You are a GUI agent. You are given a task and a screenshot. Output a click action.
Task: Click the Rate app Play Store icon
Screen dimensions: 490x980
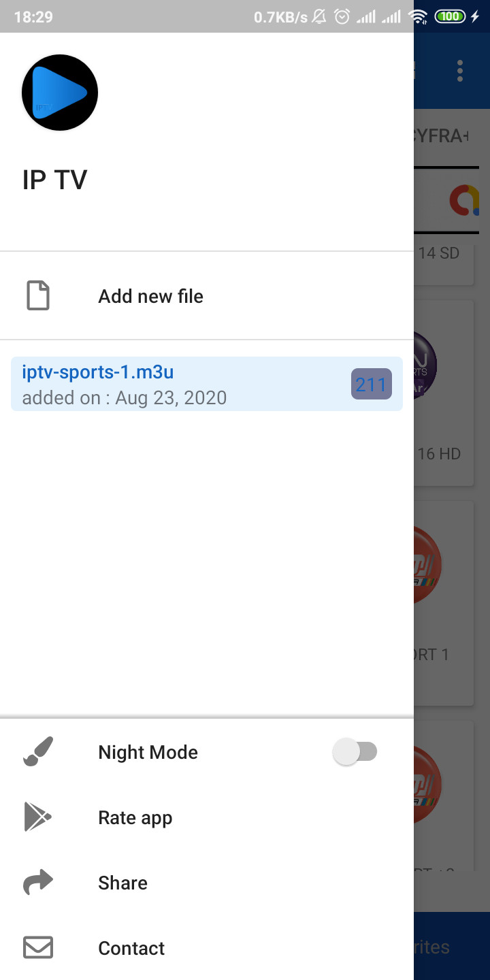tap(37, 817)
